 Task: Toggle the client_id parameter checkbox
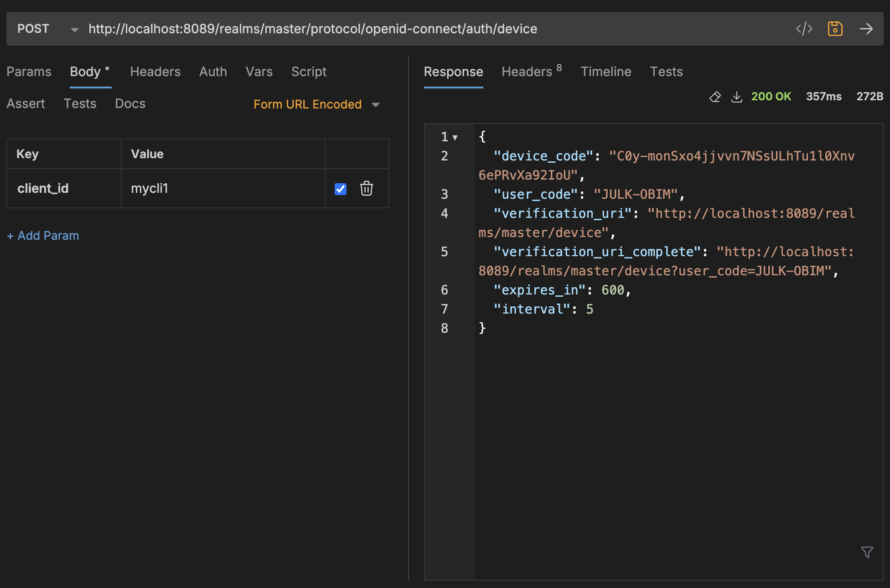click(341, 188)
